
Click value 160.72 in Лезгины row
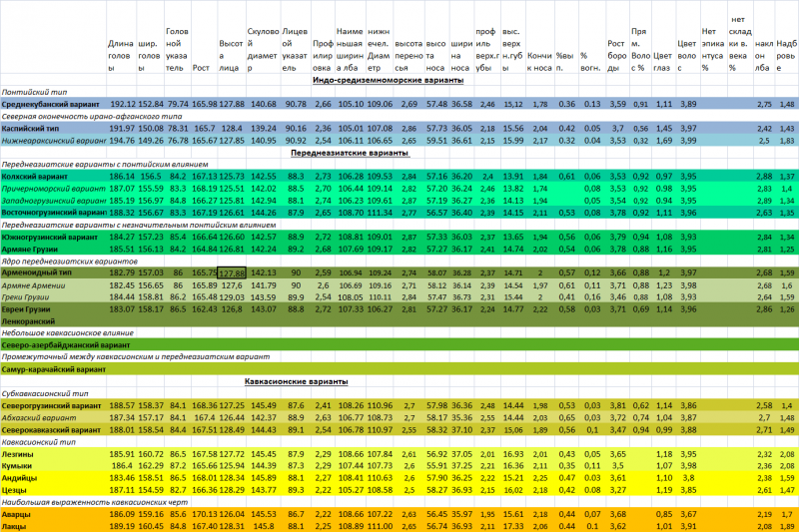(x=151, y=453)
